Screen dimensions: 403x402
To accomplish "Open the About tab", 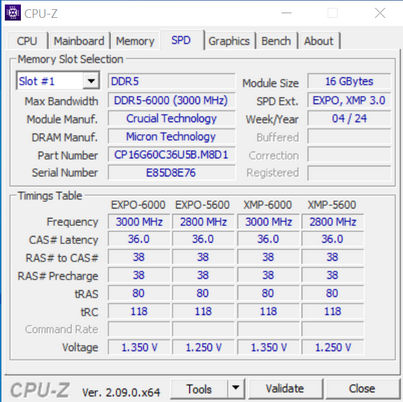I will point(318,41).
